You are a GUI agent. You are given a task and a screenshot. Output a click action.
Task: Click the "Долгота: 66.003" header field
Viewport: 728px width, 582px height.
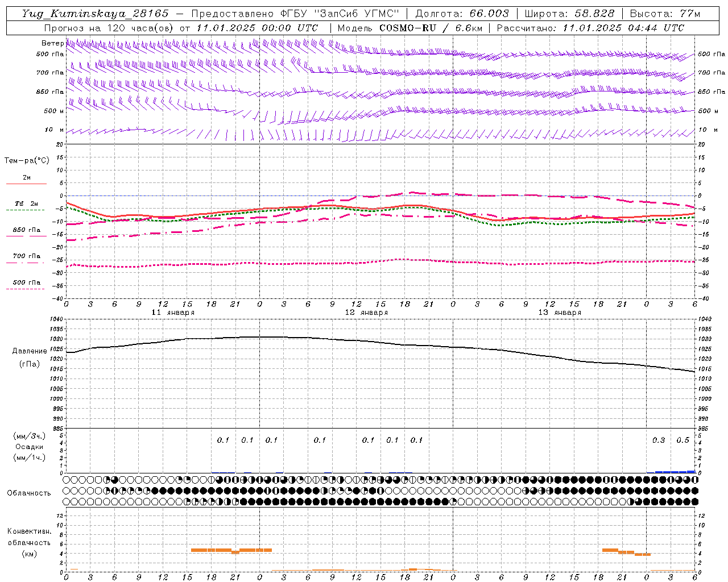click(462, 14)
